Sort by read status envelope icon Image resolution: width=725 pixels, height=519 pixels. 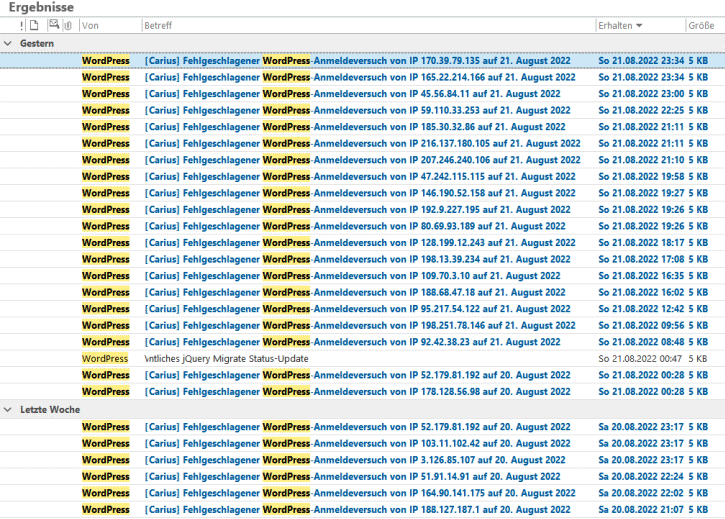54,25
